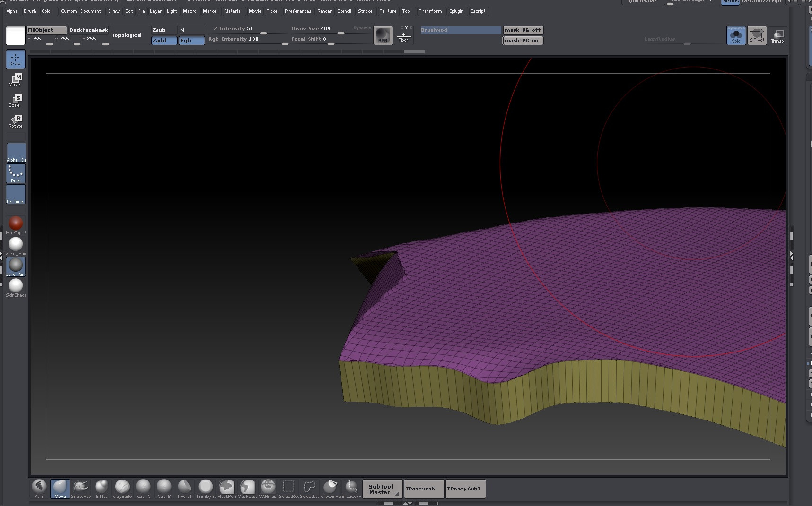Open the Stroke menu
The height and width of the screenshot is (506, 812).
pos(365,11)
